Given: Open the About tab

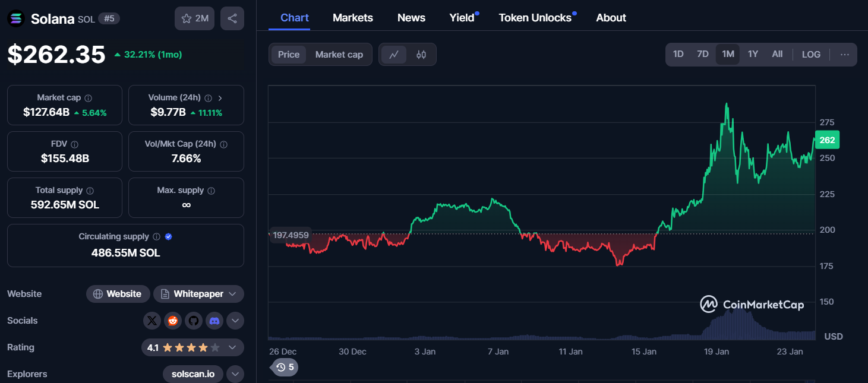Looking at the screenshot, I should pyautogui.click(x=611, y=18).
